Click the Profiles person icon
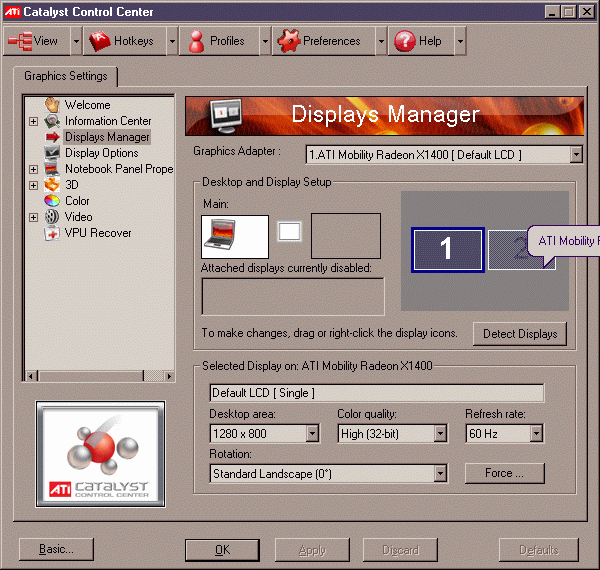This screenshot has width=600, height=570. point(196,41)
